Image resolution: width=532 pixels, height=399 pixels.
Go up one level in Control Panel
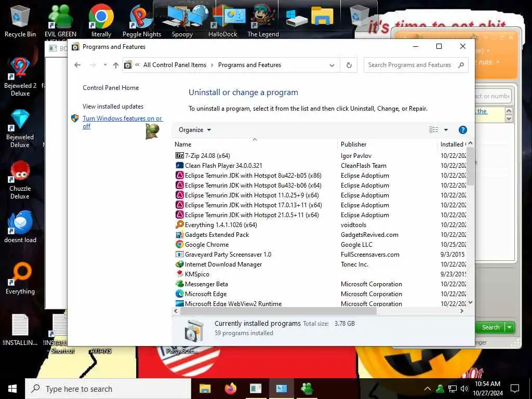tap(116, 65)
